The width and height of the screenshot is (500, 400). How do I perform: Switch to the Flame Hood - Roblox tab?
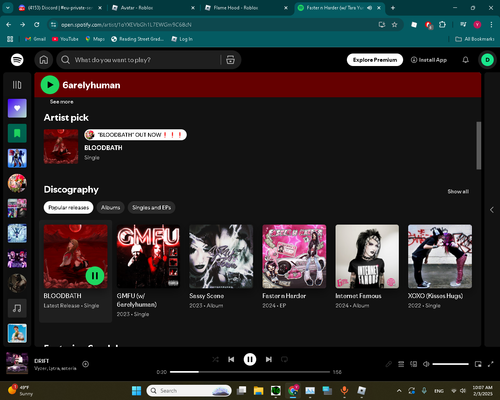point(245,8)
